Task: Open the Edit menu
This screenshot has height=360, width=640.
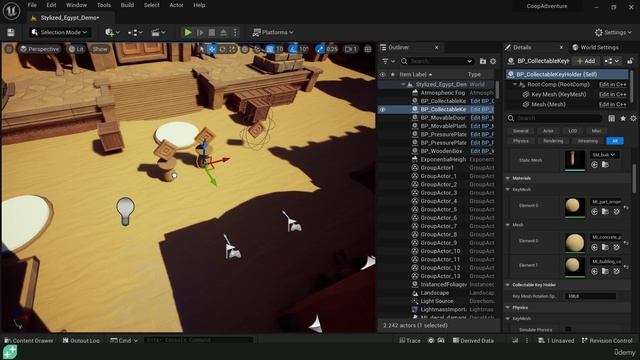Action: [51, 5]
